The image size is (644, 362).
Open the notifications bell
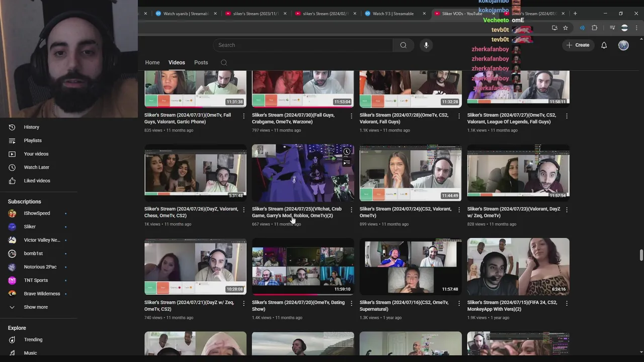(604, 45)
